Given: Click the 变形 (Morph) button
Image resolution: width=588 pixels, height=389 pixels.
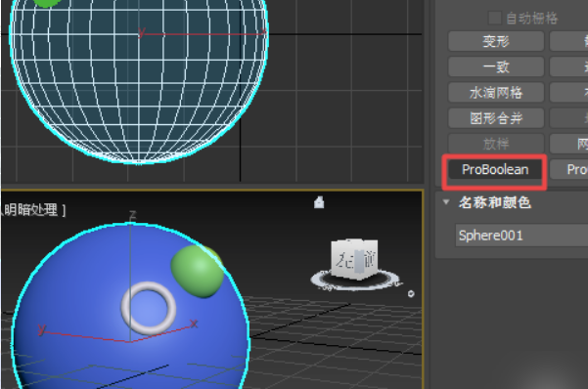Looking at the screenshot, I should (x=496, y=41).
